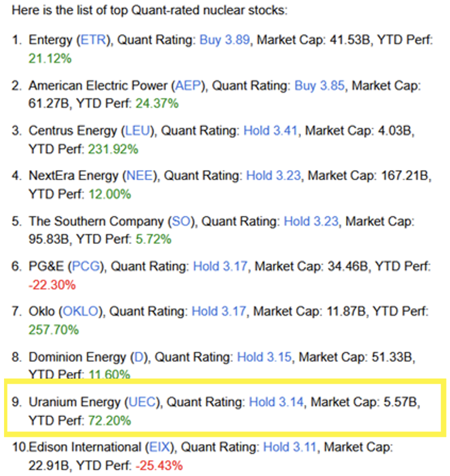Screen dimensions: 450x476
Task: Open the ETR ticker link
Action: [x=93, y=40]
